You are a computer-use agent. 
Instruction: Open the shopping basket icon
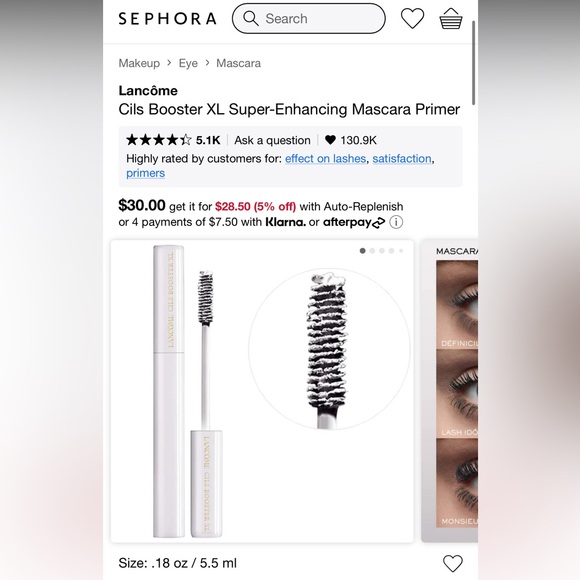(x=451, y=18)
